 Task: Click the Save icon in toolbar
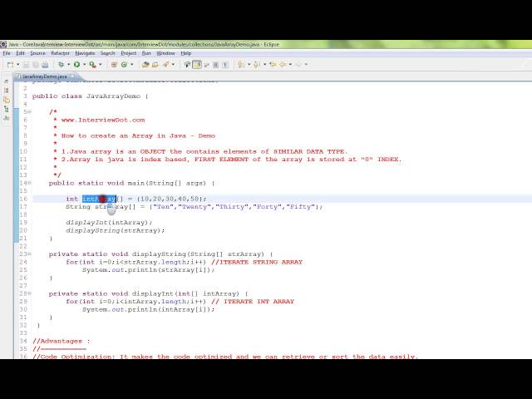(26, 65)
